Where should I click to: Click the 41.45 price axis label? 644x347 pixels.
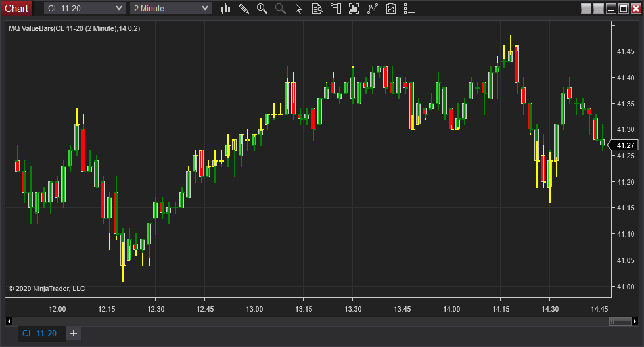(x=626, y=51)
